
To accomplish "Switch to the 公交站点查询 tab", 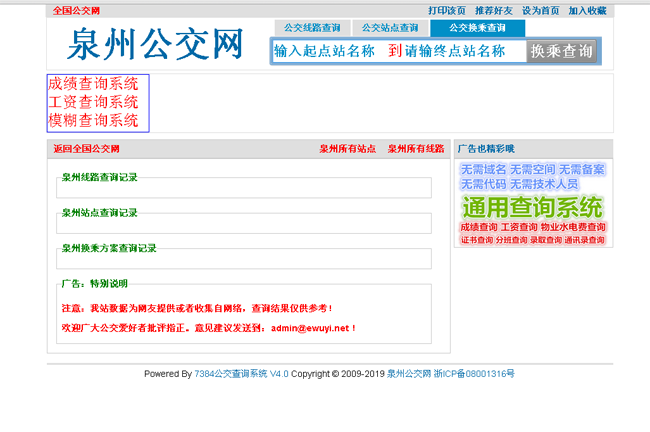I will click(x=390, y=28).
